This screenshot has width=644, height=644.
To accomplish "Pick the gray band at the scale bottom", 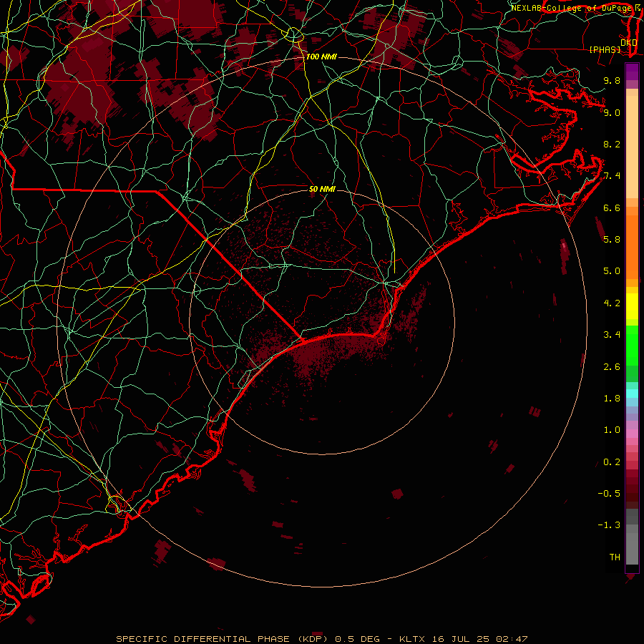I will pyautogui.click(x=632, y=545).
